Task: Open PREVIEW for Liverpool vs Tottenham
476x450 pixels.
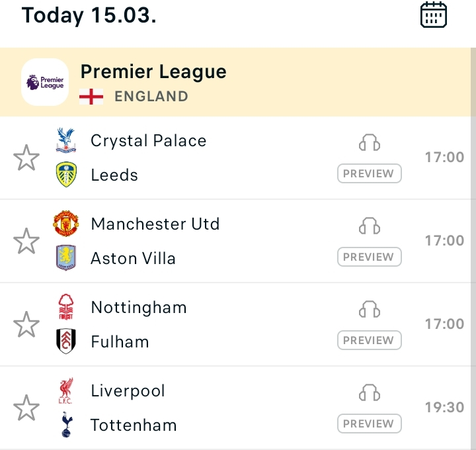Action: click(x=369, y=424)
